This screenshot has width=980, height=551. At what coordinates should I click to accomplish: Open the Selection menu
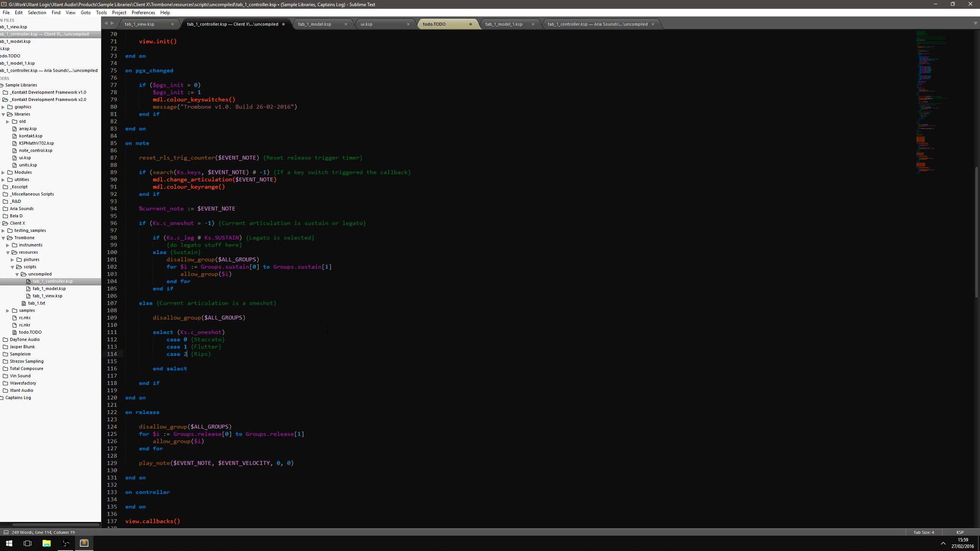tap(37, 13)
